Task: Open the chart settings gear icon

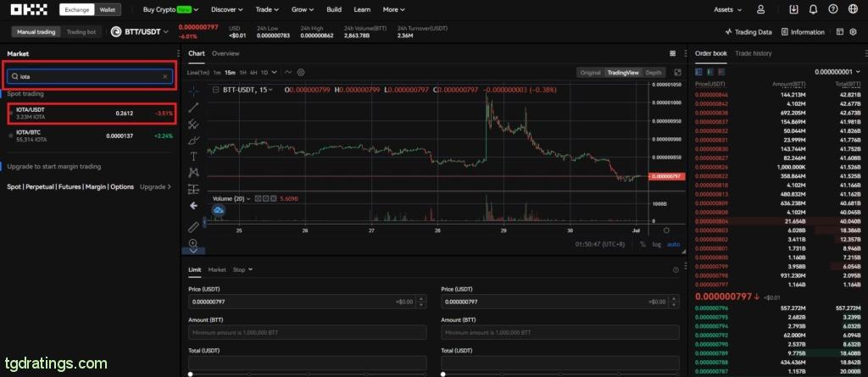Action: click(301, 72)
